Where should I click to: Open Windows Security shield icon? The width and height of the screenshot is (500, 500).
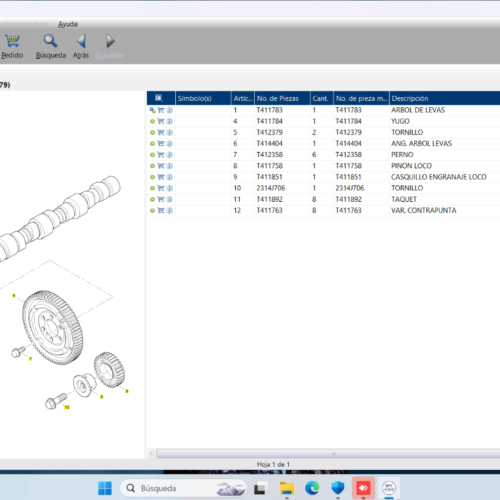coord(338,488)
